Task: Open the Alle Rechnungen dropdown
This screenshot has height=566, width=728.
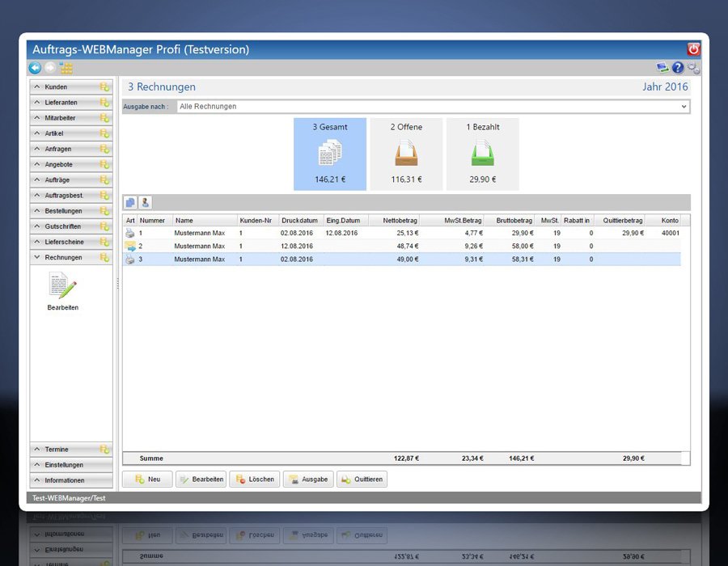Action: click(x=433, y=107)
